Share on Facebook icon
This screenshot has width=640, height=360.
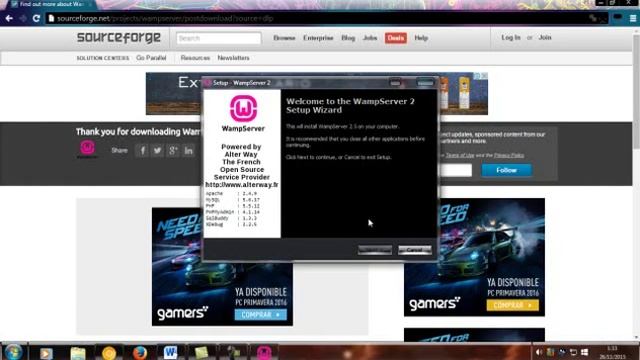pyautogui.click(x=142, y=151)
